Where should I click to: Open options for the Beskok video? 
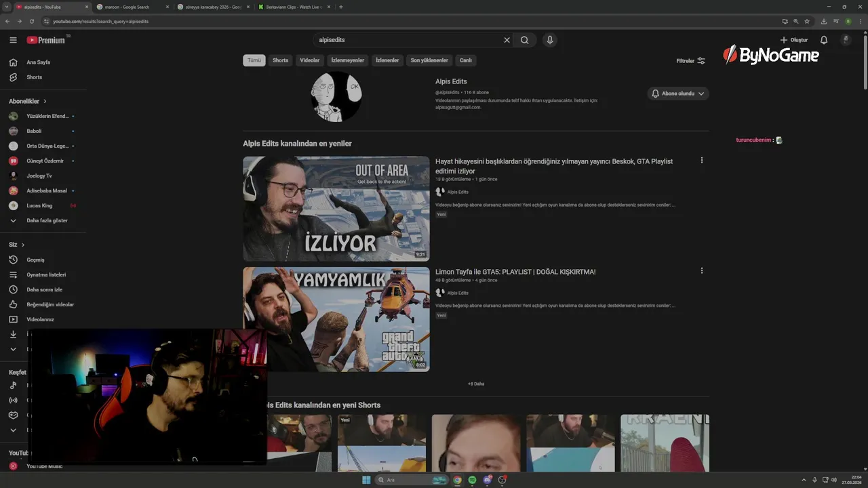pos(702,161)
